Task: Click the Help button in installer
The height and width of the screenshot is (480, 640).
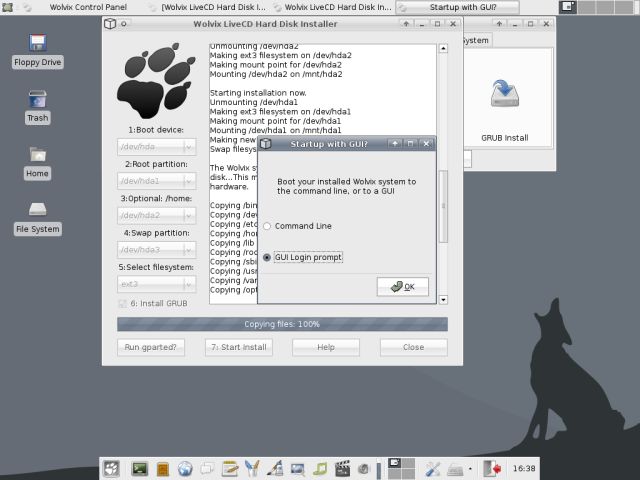Action: click(x=326, y=347)
